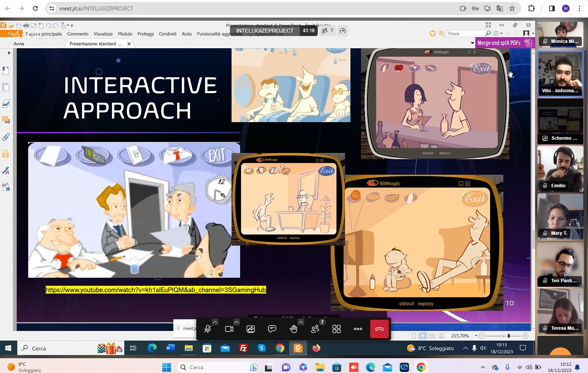Image resolution: width=588 pixels, height=373 pixels.
Task: Open Foxit File menu
Action: [11, 34]
